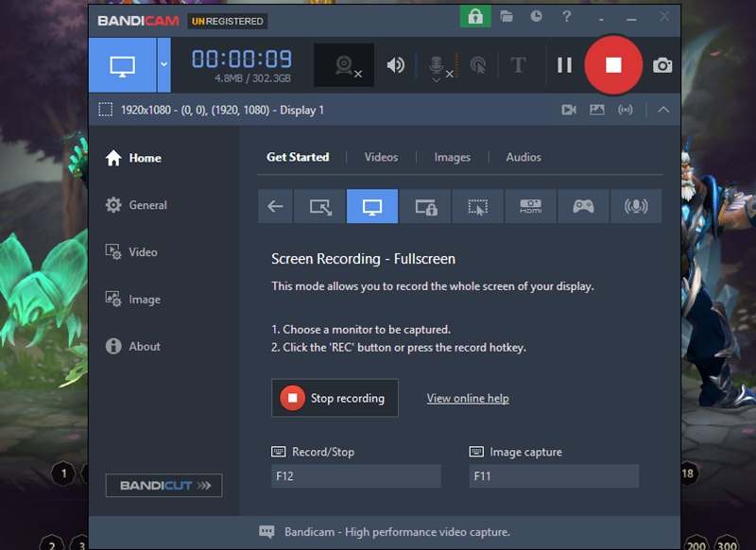
Task: Click 'This mode allows you' description text
Action: (x=433, y=286)
